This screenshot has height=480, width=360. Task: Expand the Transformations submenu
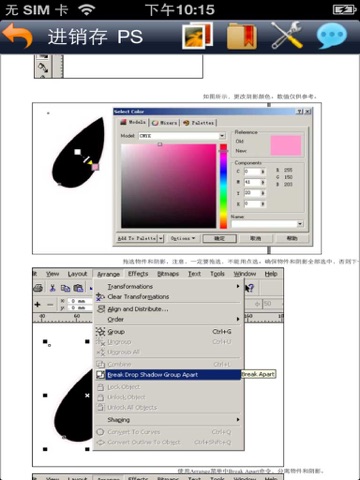pyautogui.click(x=168, y=286)
